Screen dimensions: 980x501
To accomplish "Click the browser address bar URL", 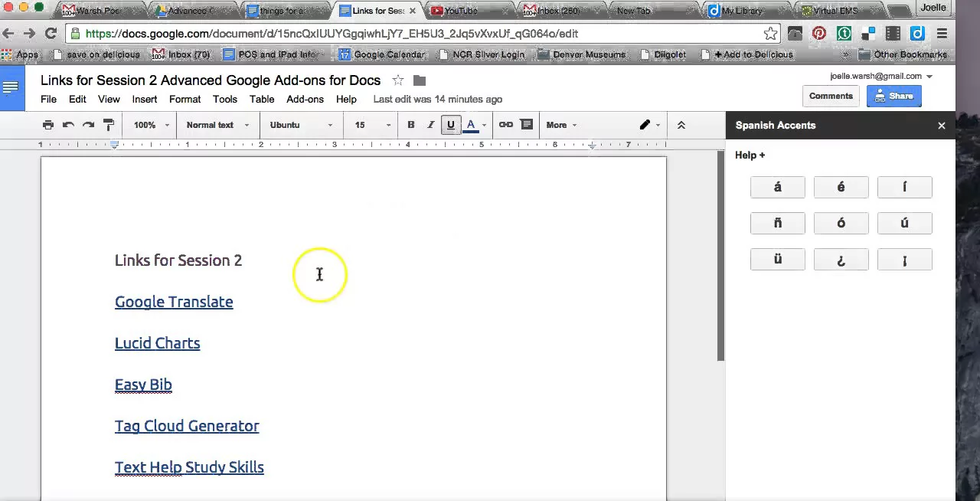I will click(332, 34).
